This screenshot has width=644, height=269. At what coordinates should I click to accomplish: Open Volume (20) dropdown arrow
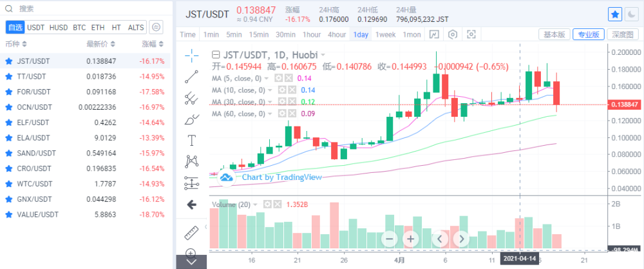click(x=255, y=205)
